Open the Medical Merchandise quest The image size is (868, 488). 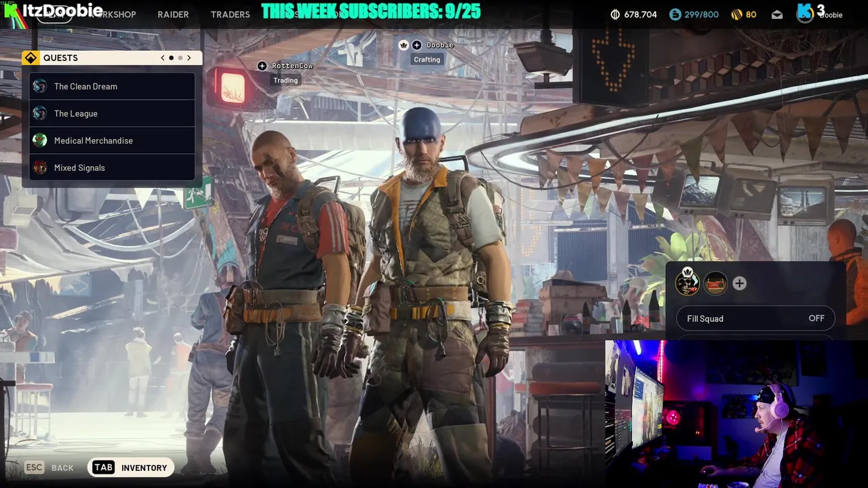tap(113, 140)
